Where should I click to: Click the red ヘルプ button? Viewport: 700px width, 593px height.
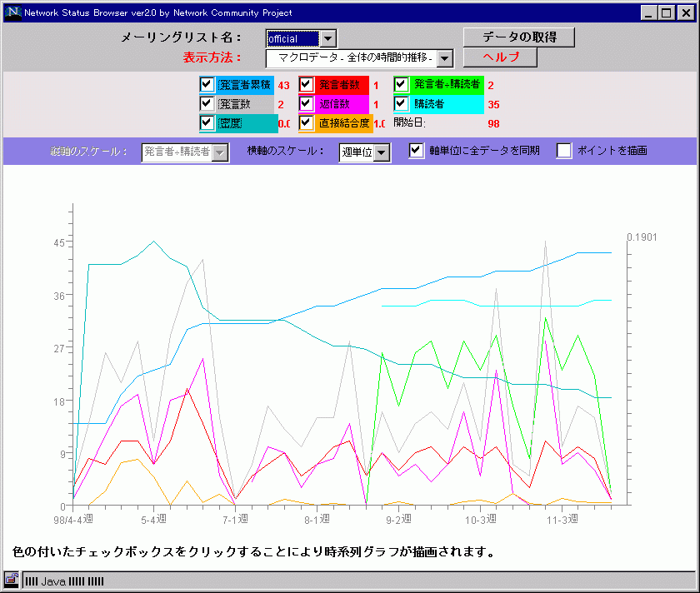(x=500, y=57)
